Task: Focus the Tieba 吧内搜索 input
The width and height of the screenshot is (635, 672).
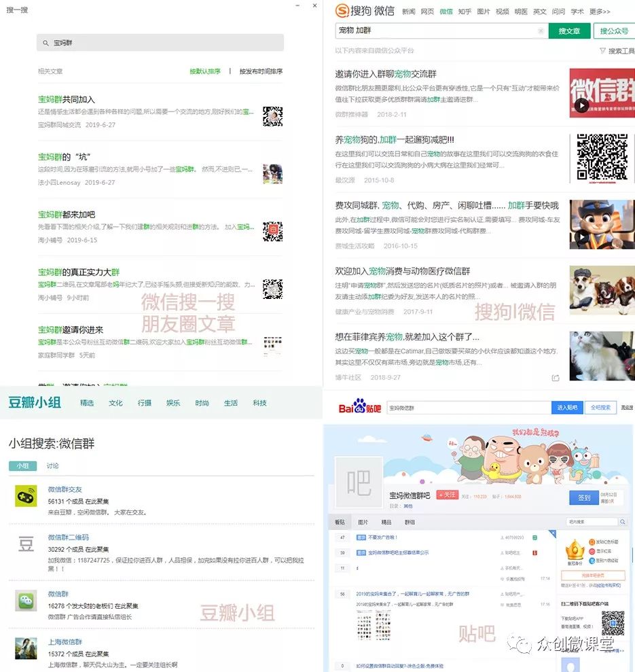Action: (593, 522)
